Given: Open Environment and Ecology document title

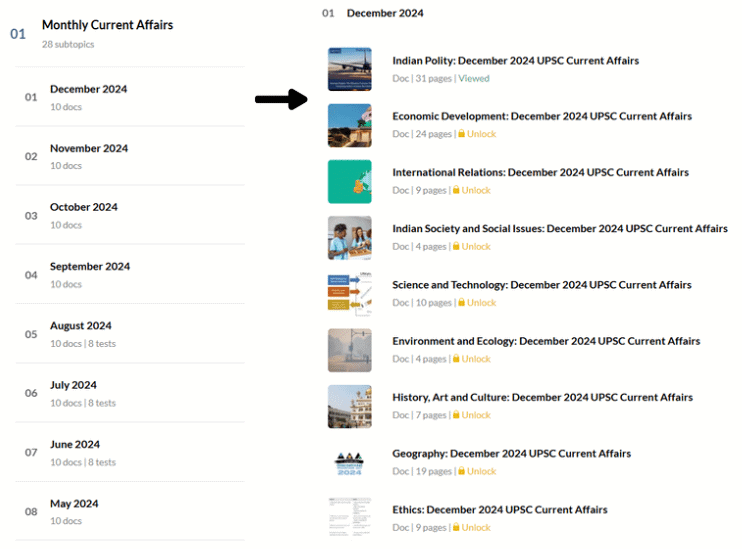Looking at the screenshot, I should 545,341.
